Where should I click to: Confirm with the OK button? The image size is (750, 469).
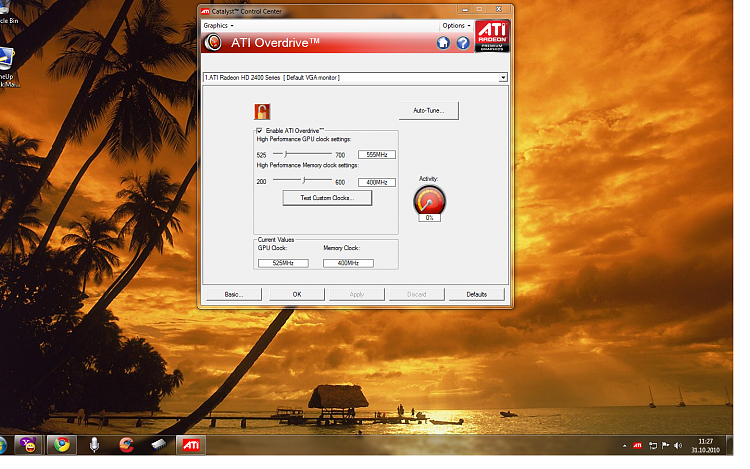coord(297,294)
